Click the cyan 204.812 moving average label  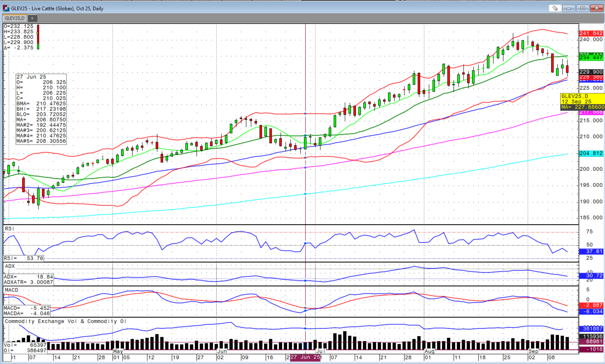click(x=591, y=153)
